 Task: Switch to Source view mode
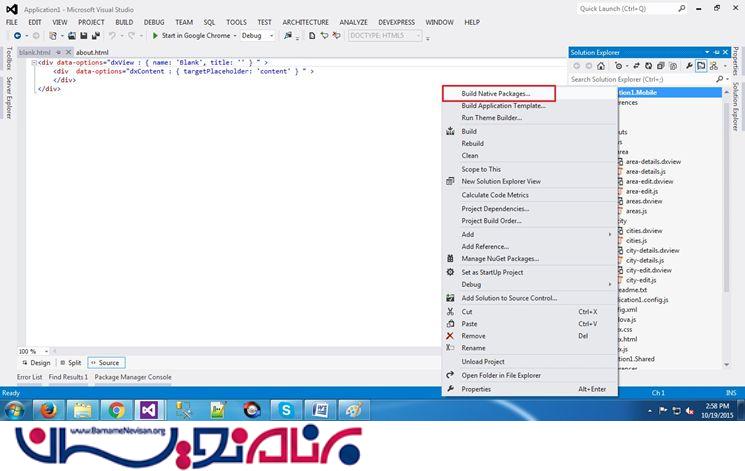(x=105, y=363)
